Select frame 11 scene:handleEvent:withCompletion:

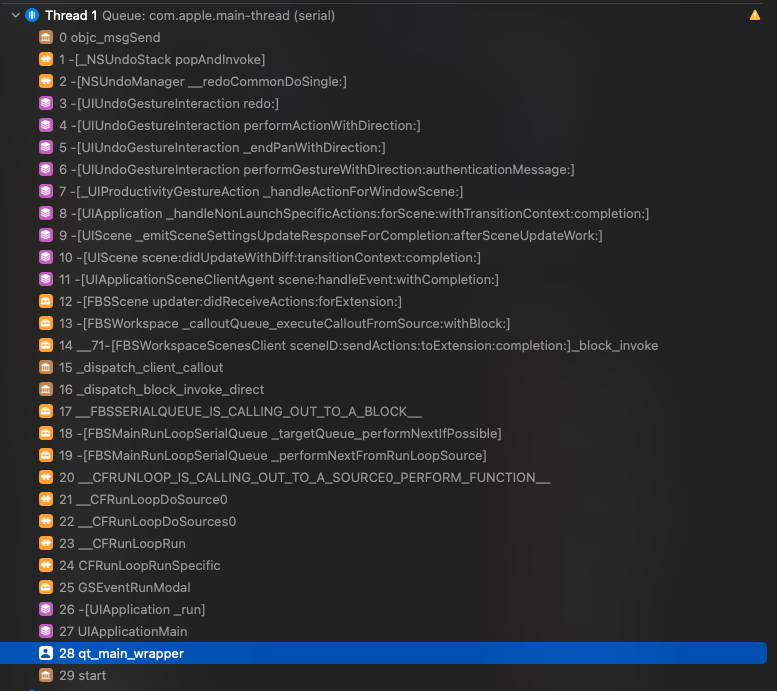(x=279, y=280)
